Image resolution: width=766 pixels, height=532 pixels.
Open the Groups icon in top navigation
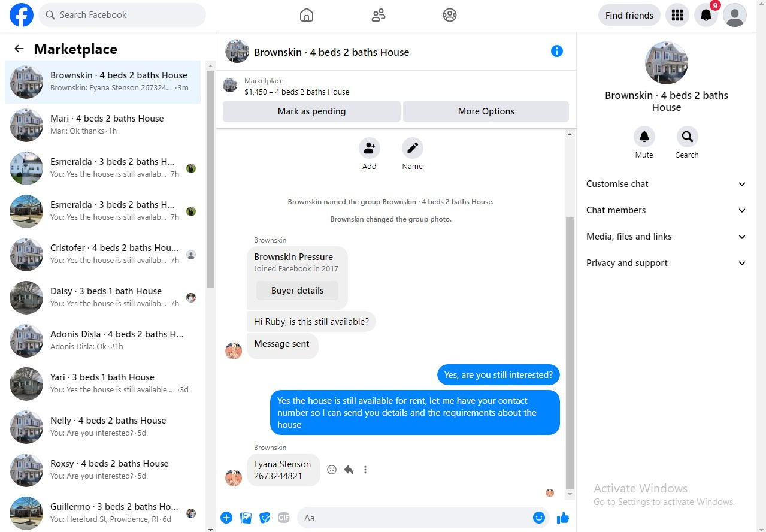pos(450,15)
